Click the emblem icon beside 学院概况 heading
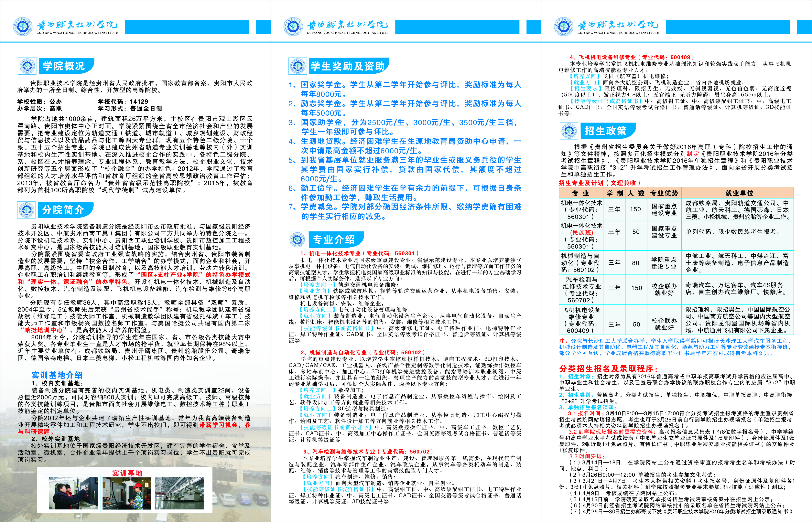Screen dimensions: 812x522 click(x=27, y=66)
